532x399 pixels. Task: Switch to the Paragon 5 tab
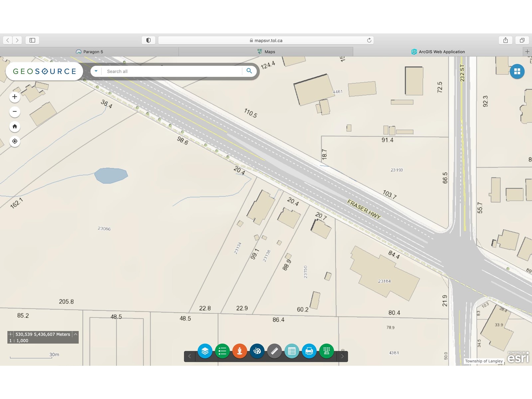coord(89,52)
